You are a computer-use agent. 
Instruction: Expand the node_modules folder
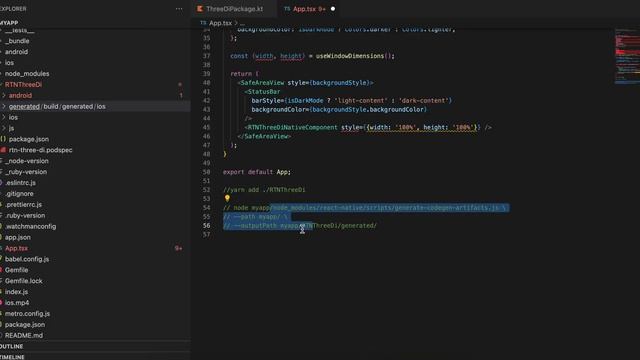(x=27, y=73)
